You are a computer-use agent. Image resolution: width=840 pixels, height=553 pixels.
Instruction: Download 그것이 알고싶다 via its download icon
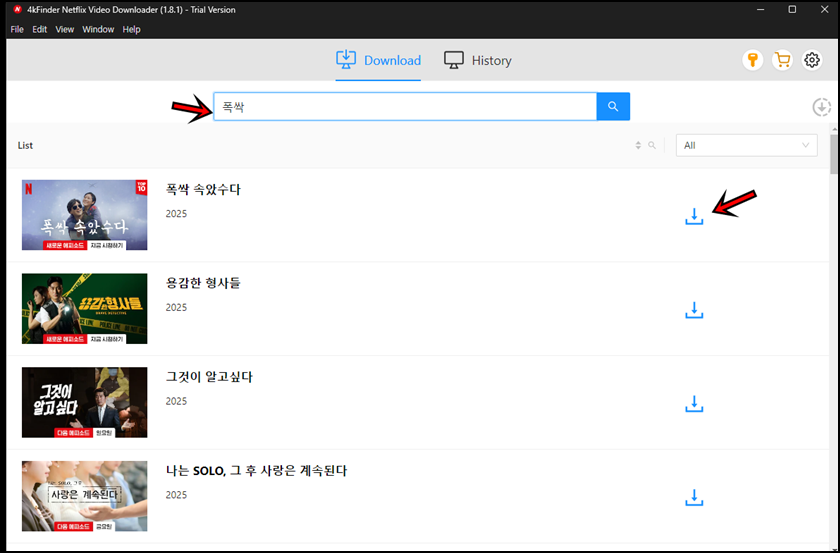694,403
